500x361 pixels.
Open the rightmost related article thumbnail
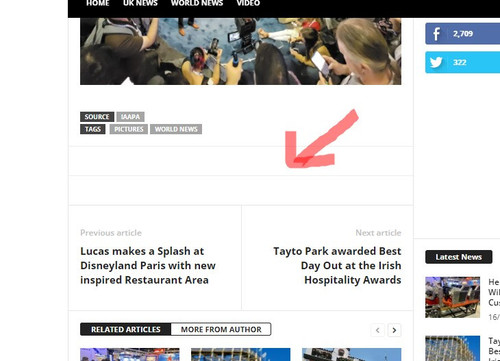pos(352,355)
